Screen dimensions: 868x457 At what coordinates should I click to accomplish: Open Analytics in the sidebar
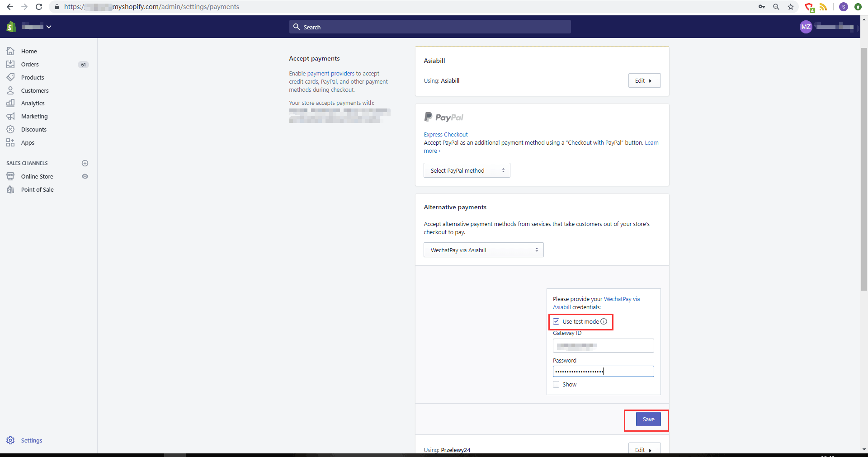[33, 103]
